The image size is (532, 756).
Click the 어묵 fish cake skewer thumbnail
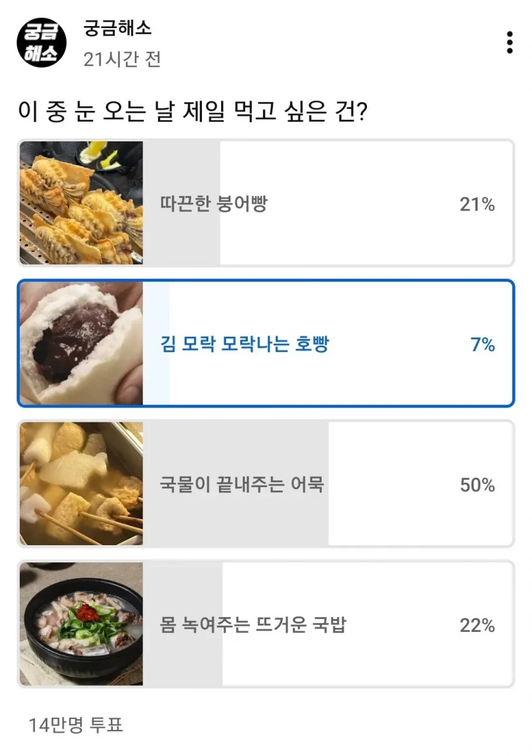tap(81, 484)
